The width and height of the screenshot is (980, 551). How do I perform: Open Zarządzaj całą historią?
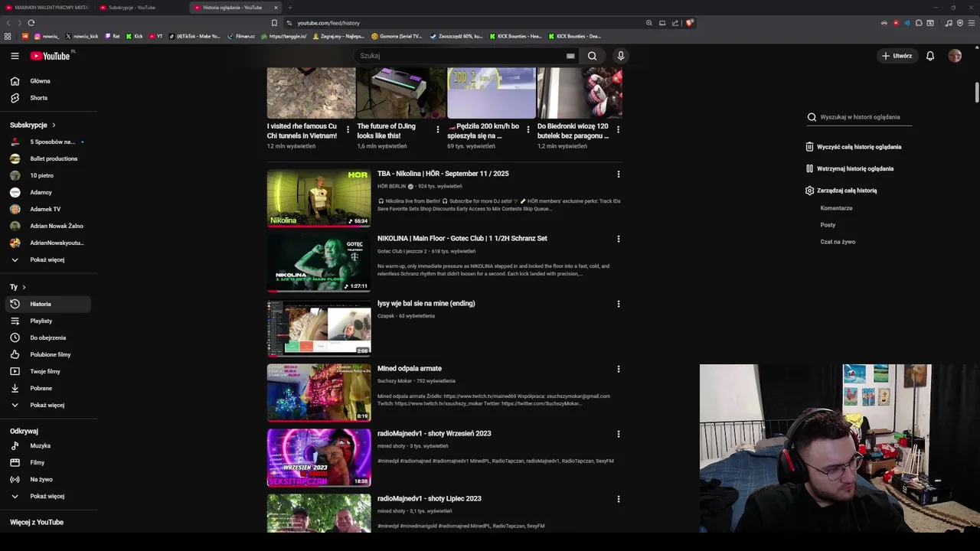tap(841, 191)
